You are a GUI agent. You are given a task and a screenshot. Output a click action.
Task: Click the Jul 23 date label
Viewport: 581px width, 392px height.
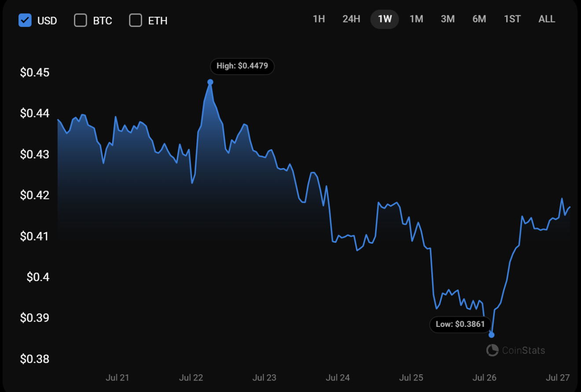[x=265, y=377]
